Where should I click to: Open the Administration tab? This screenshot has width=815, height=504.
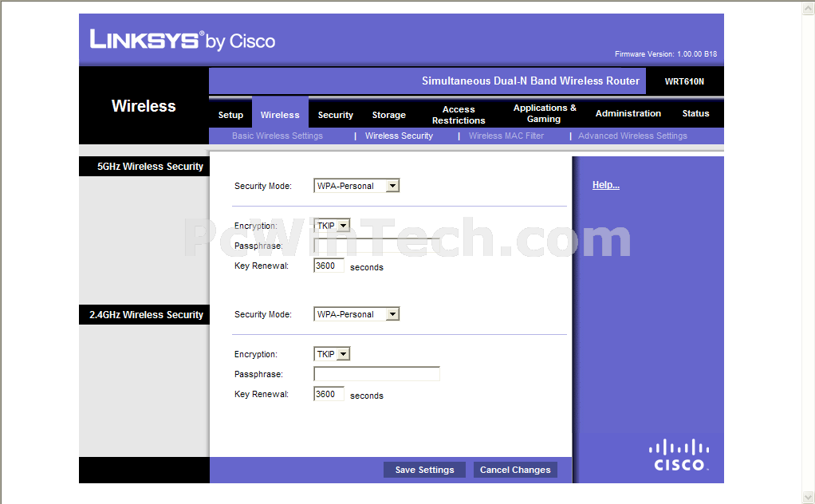(628, 113)
